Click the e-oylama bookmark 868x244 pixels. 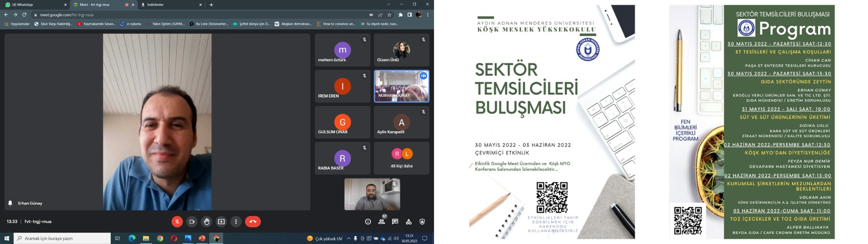coord(131,24)
